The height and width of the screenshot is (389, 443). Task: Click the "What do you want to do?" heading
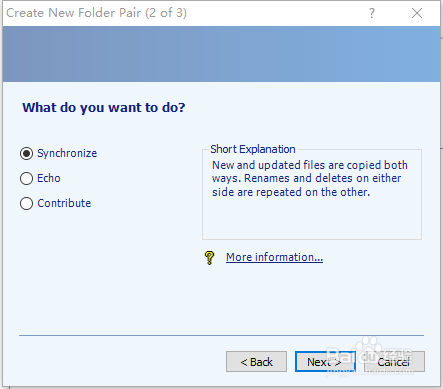coord(104,108)
